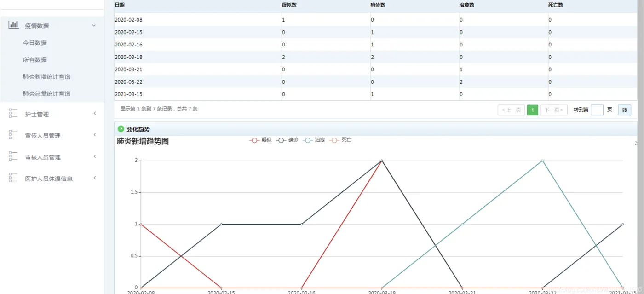
Task: Open 肺炎新增统计查询 submenu item
Action: 46,77
